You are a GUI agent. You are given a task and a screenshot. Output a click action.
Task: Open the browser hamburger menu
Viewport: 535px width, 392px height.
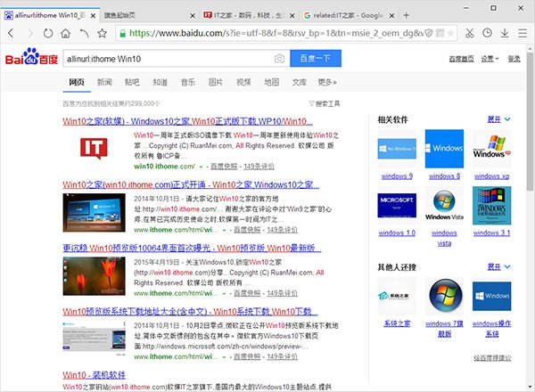point(523,33)
